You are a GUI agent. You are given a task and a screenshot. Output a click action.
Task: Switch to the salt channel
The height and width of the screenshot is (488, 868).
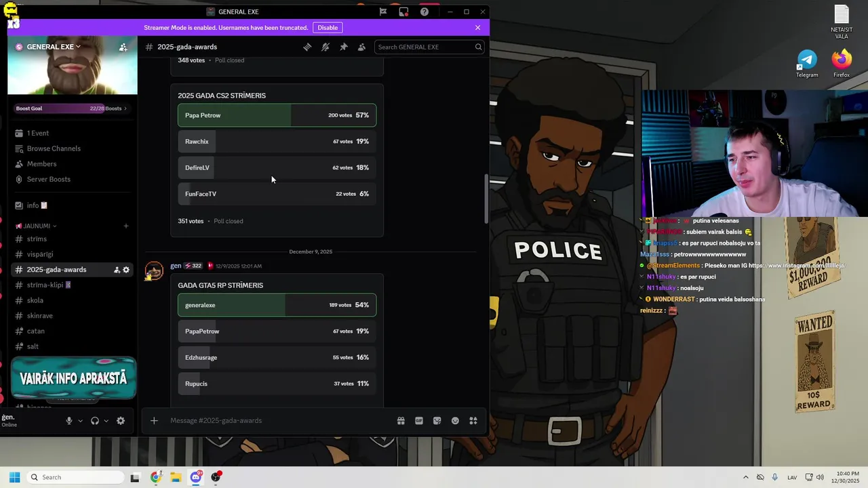tap(71, 346)
